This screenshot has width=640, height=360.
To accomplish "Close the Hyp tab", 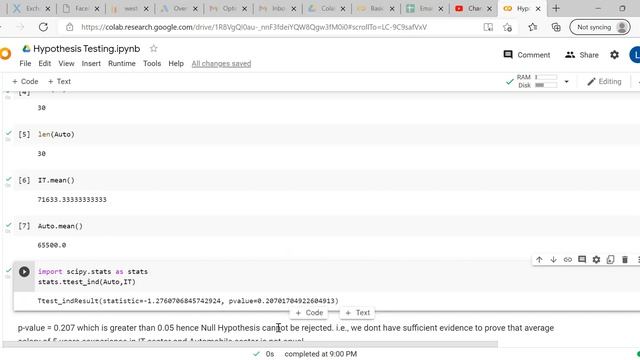I will [538, 9].
